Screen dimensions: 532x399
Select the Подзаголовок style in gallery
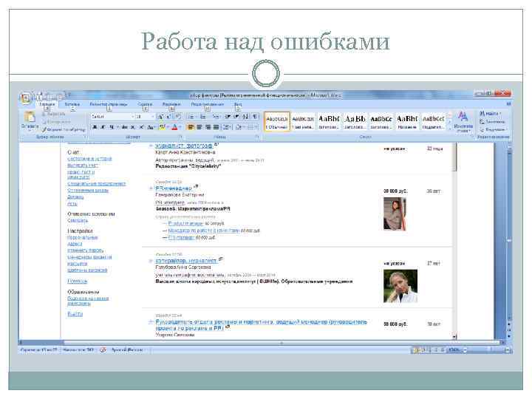coord(433,122)
